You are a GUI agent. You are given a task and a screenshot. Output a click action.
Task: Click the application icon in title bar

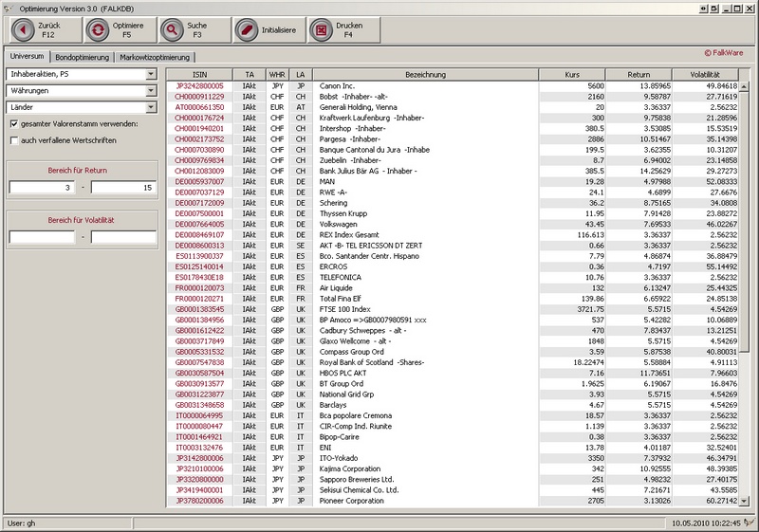(9, 9)
